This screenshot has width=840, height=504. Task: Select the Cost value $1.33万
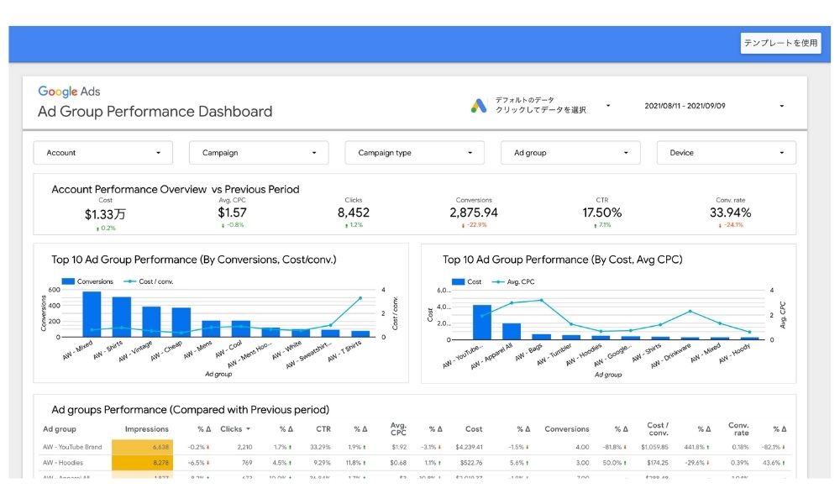pos(105,214)
